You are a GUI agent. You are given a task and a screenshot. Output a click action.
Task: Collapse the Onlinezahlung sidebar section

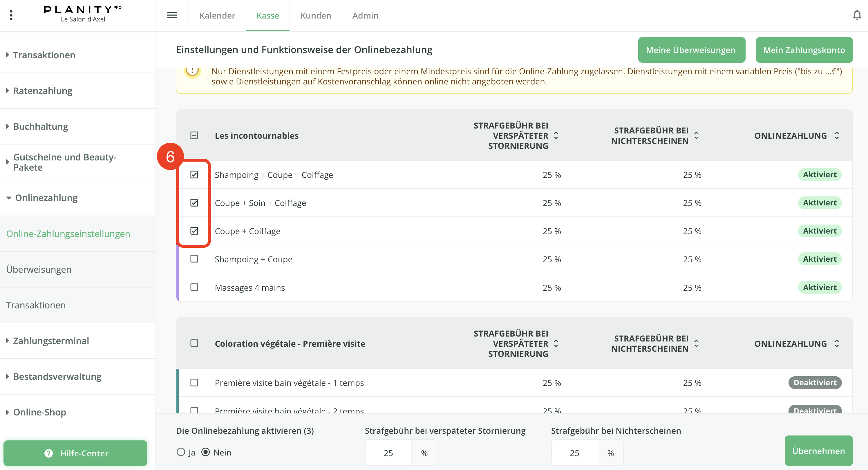[x=46, y=198]
